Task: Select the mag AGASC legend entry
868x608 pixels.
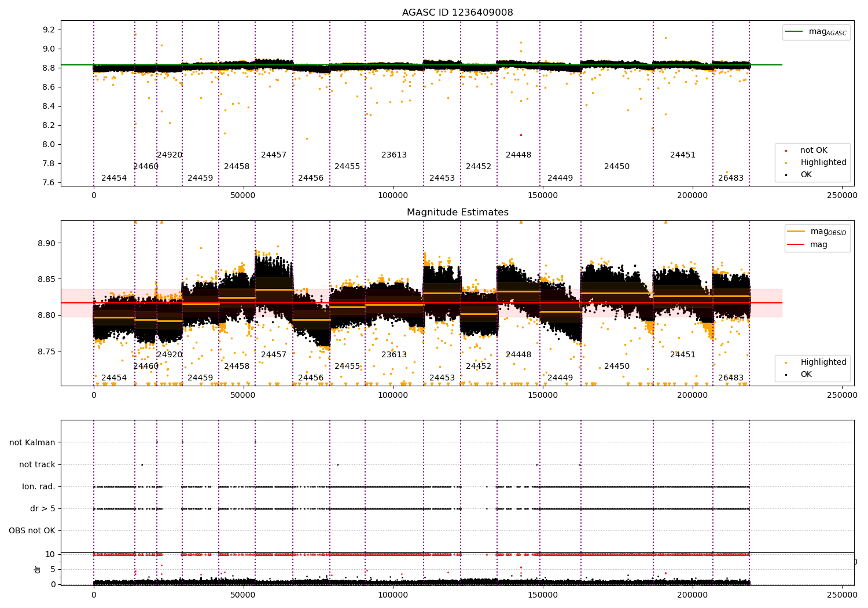Action: 816,32
